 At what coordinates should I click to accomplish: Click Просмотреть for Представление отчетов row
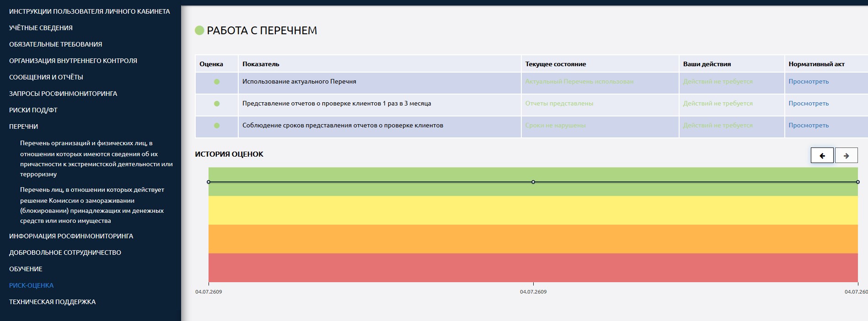809,104
